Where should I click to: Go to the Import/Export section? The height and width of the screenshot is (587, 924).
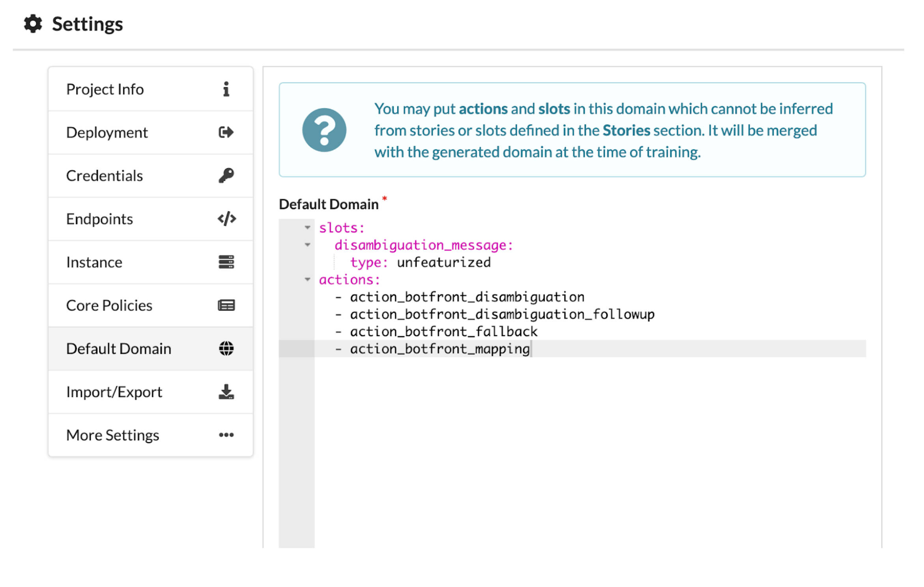(114, 392)
